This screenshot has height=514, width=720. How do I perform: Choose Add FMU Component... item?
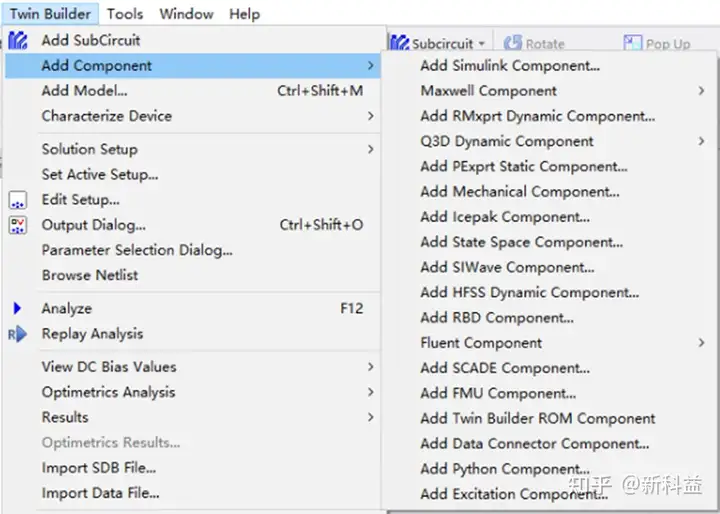pyautogui.click(x=550, y=393)
